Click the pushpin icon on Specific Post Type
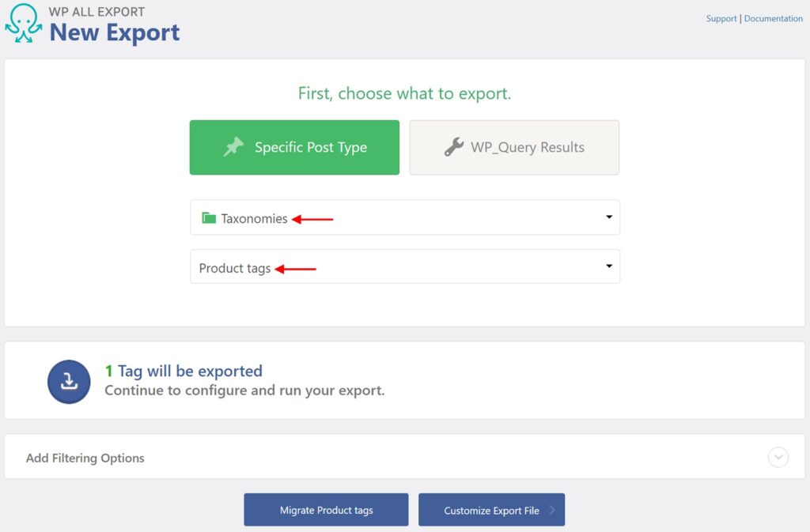 click(233, 147)
